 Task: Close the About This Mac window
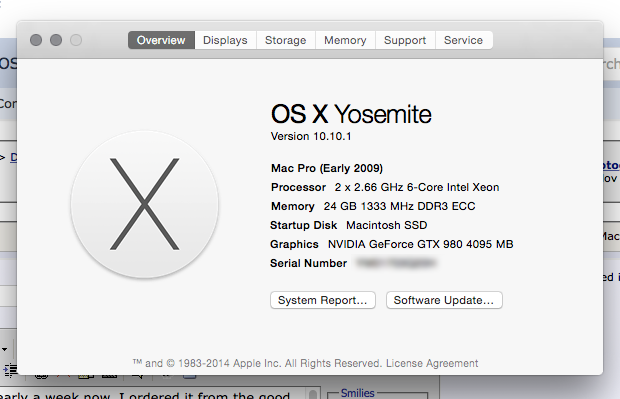(36, 40)
